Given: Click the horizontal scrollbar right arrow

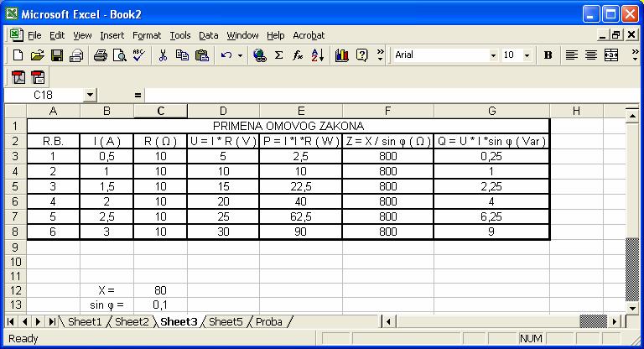Looking at the screenshot, I should tap(615, 321).
